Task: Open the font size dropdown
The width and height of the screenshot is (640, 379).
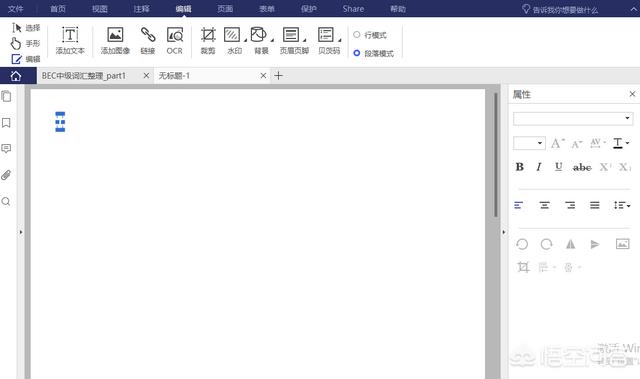Action: (529, 143)
